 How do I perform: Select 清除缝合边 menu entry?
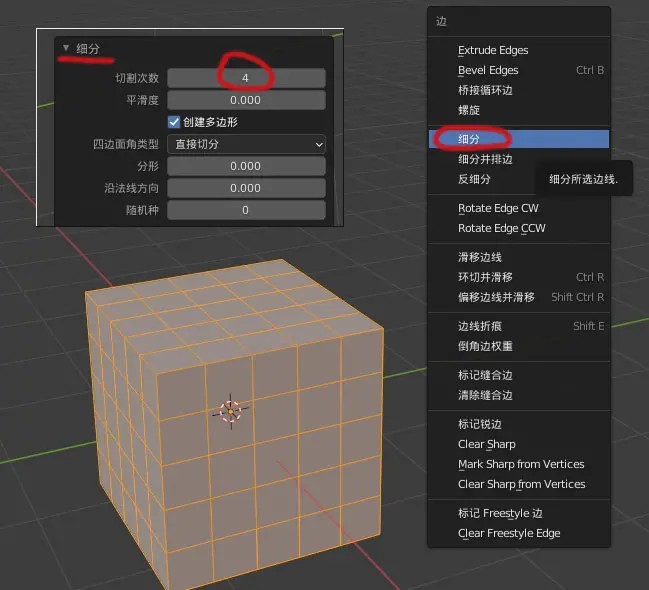tap(519, 395)
